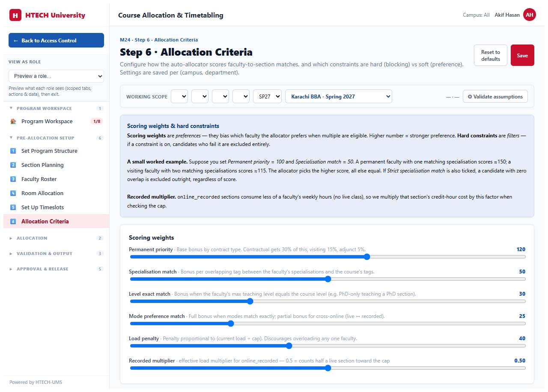Select the Allocation Criteria step

click(x=56, y=221)
